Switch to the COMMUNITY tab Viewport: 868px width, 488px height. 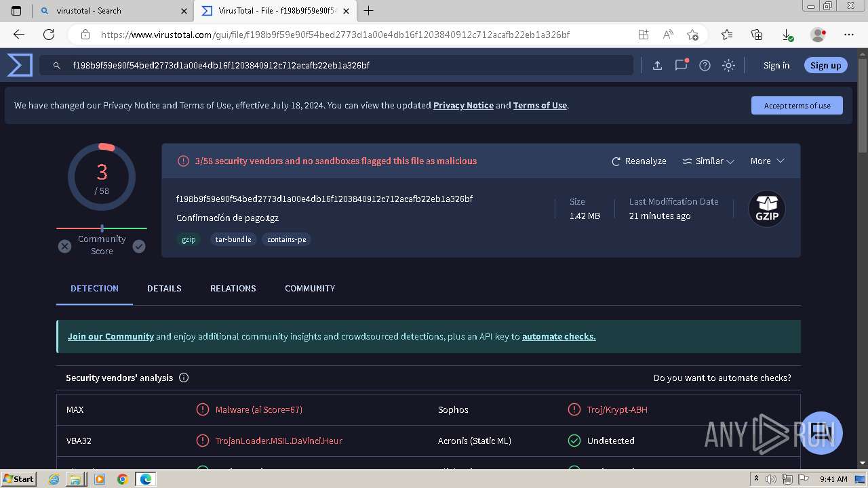(310, 288)
